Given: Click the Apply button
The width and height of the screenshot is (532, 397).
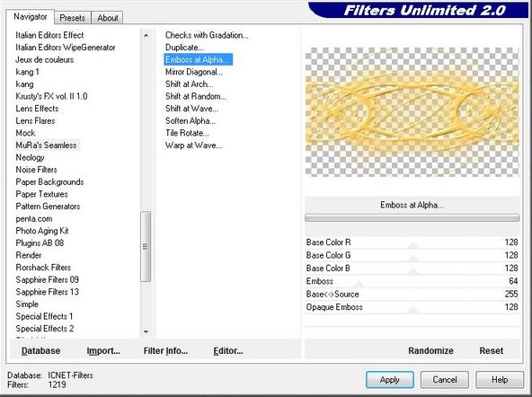Looking at the screenshot, I should click(389, 380).
